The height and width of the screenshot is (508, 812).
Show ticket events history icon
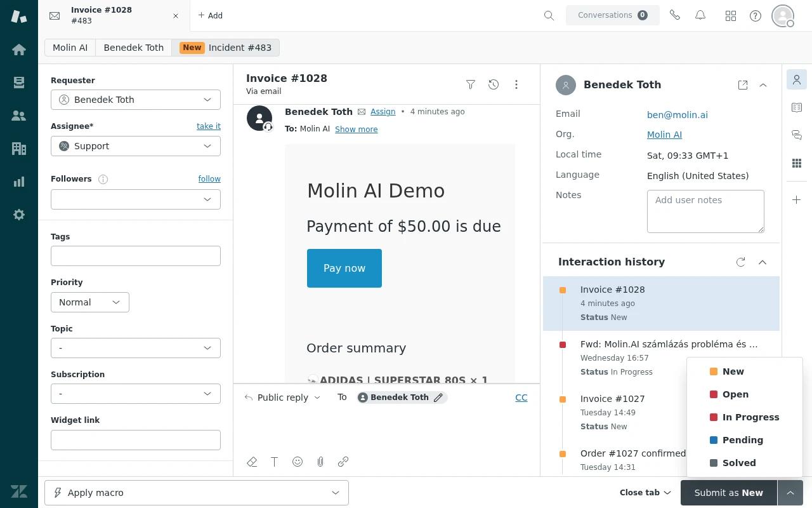click(x=494, y=84)
